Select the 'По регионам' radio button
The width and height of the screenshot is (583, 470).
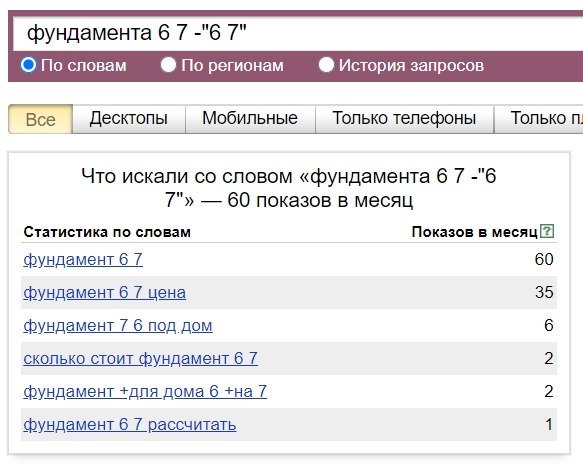[x=168, y=65]
